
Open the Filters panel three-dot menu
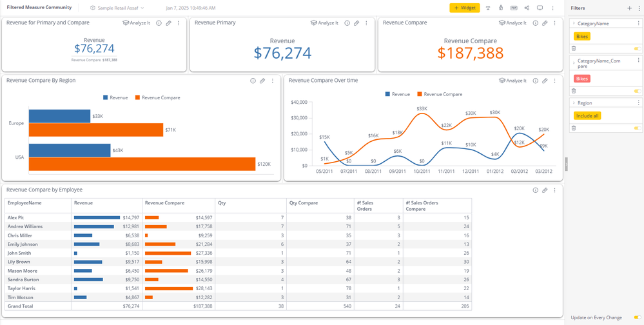coord(638,8)
